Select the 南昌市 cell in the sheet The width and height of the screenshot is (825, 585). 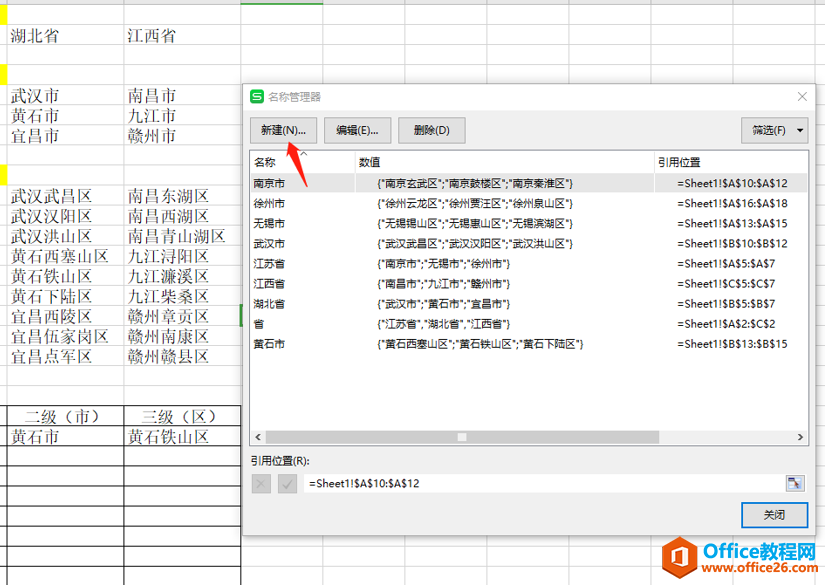(x=182, y=95)
